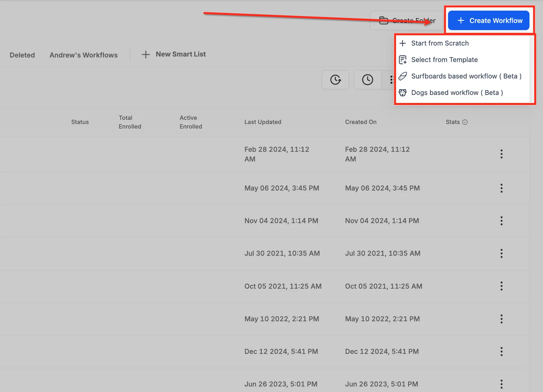Screen dimensions: 543x392
Task: Open row menu for Dec 12 2024 workflow
Action: tap(501, 352)
